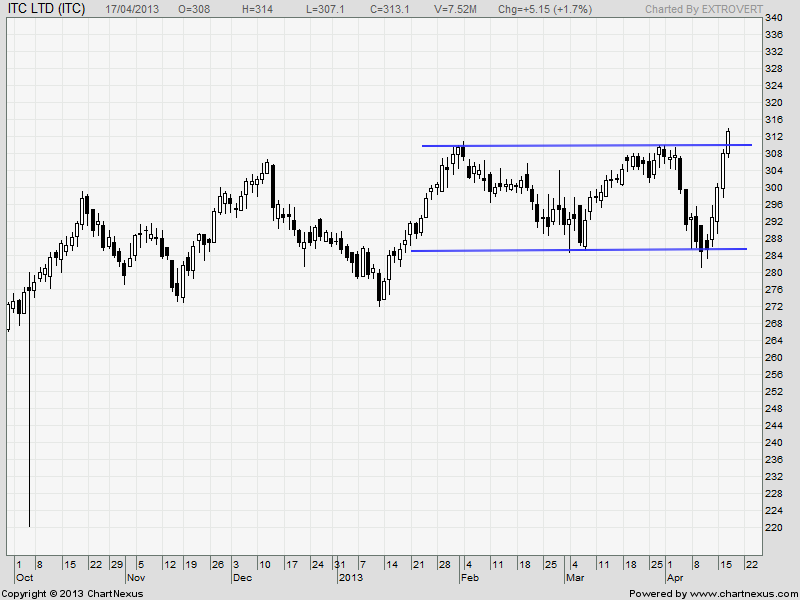This screenshot has width=800, height=600.
Task: Click the latest breakout candle above resistance
Action: 729,141
